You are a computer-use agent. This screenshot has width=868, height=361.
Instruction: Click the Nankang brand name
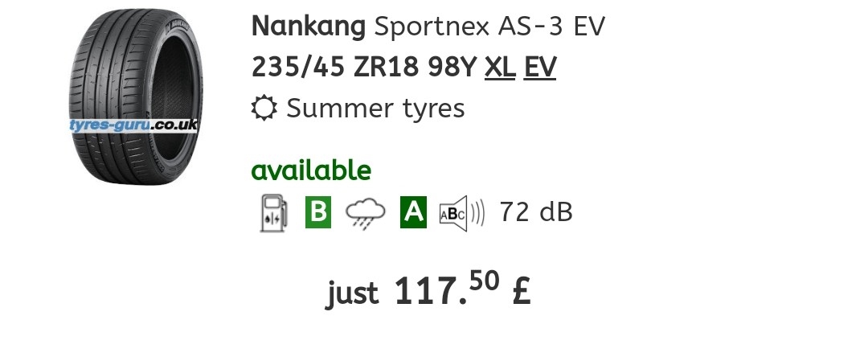pos(309,27)
